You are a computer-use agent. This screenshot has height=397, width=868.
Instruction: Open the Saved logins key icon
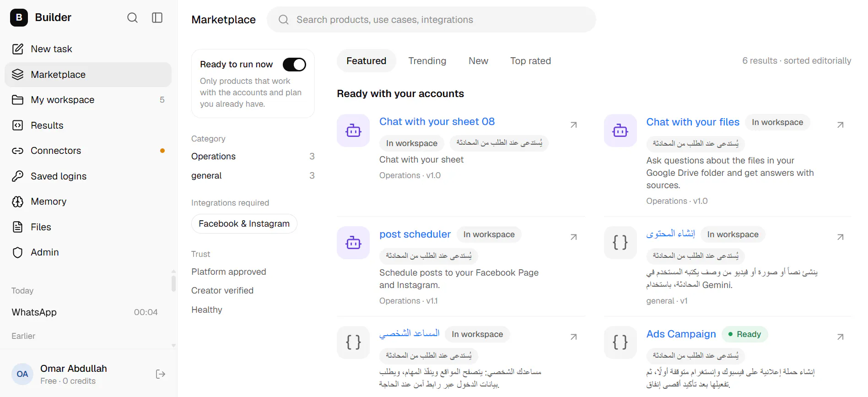click(18, 176)
